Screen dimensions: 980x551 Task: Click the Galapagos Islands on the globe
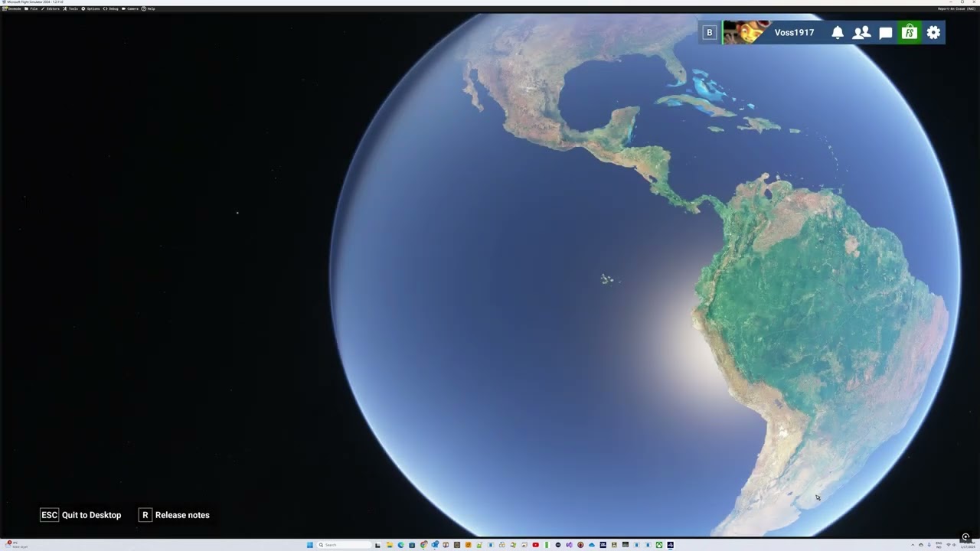(607, 279)
